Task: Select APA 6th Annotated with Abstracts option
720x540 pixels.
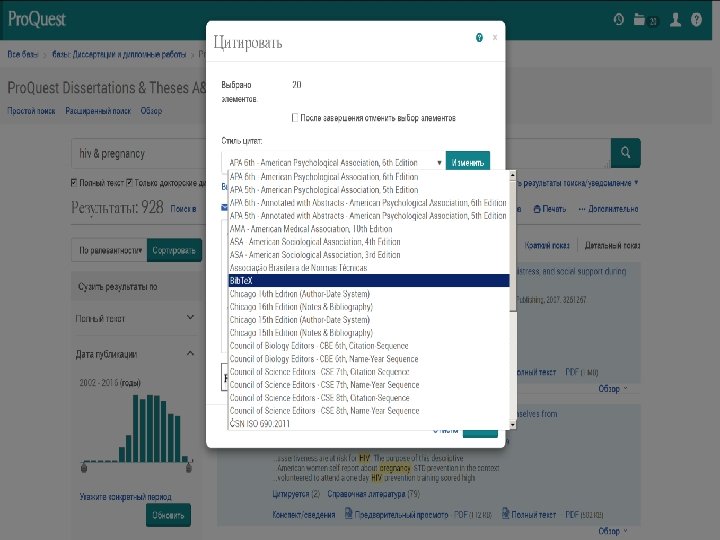Action: 369,202
